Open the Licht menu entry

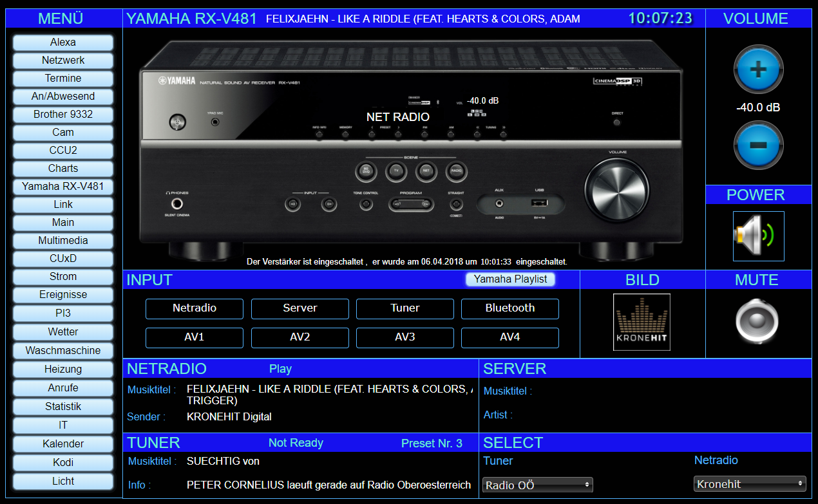pyautogui.click(x=63, y=481)
